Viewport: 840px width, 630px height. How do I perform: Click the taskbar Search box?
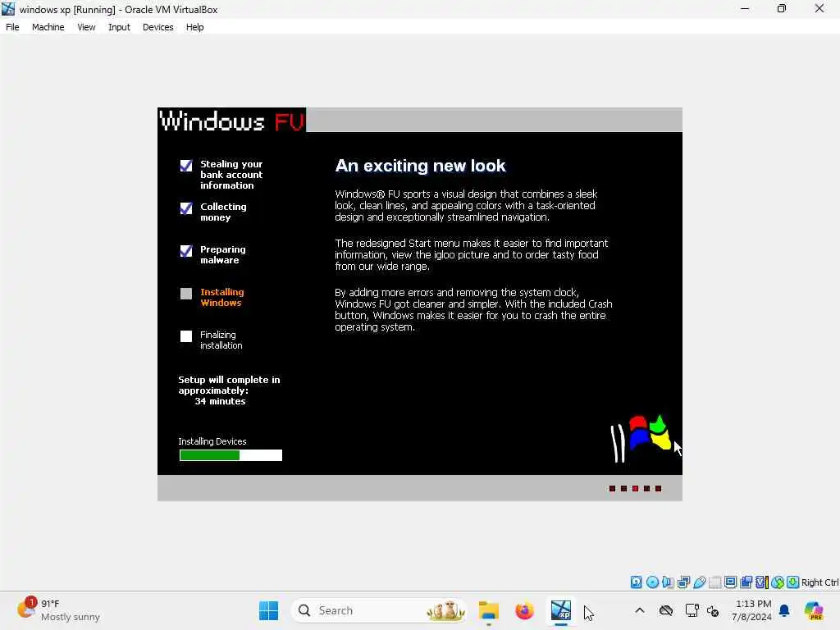pos(378,610)
